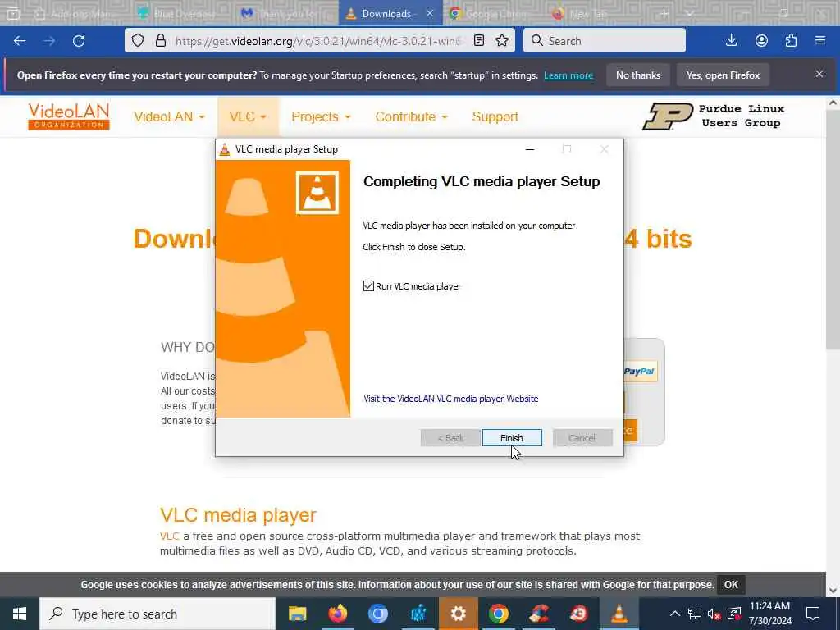
Task: Open the tracking protection shield icon
Action: pos(138,41)
